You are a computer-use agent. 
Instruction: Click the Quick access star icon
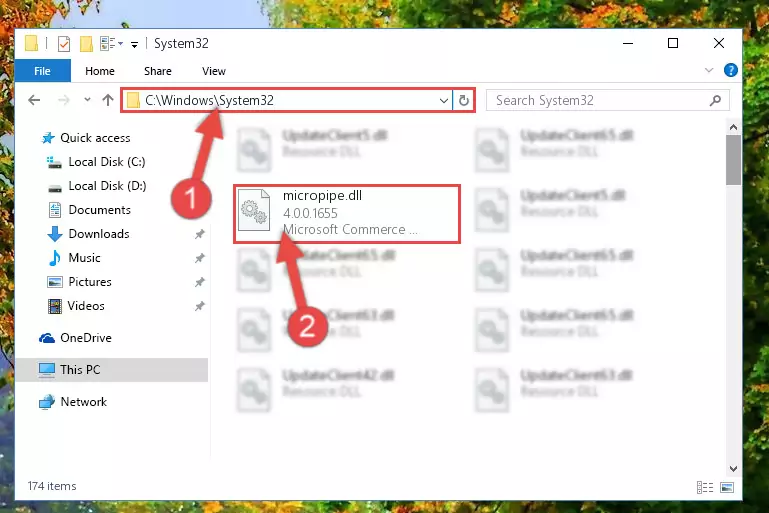coord(48,138)
